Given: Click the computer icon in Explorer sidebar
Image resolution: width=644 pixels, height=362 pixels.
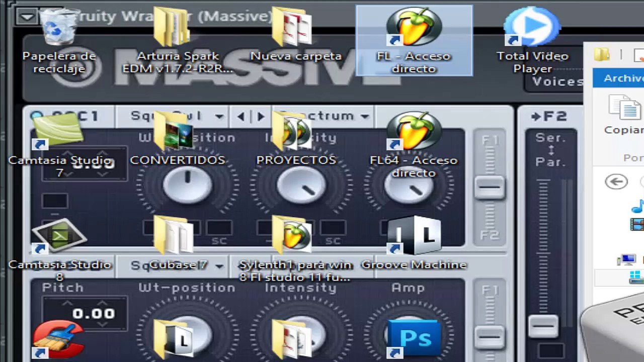Looking at the screenshot, I should point(627,260).
